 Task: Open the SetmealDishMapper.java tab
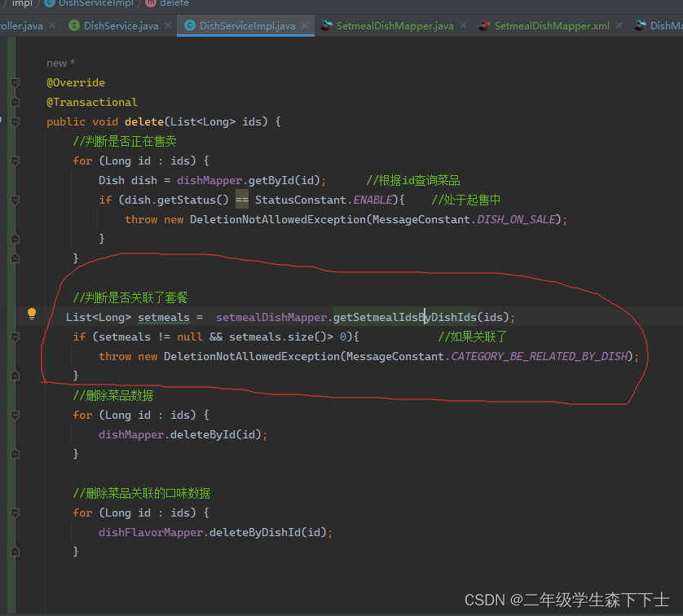[394, 26]
